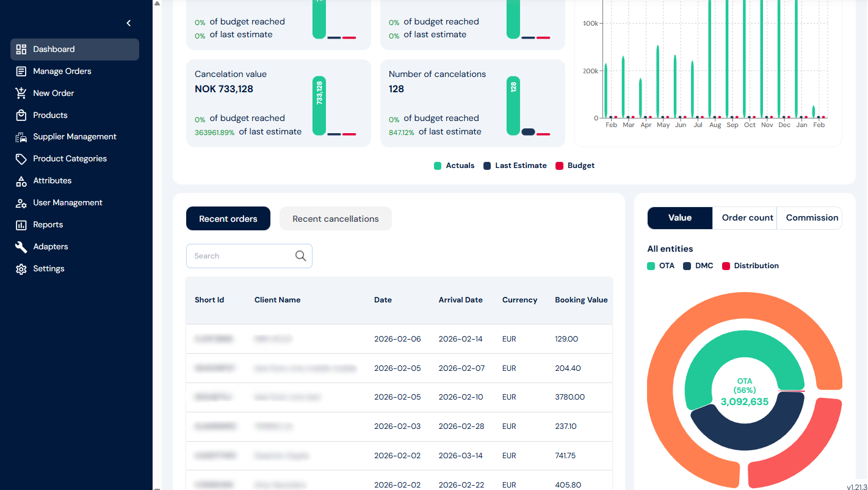The height and width of the screenshot is (490, 868).
Task: Select the Order count tab
Action: coord(747,218)
